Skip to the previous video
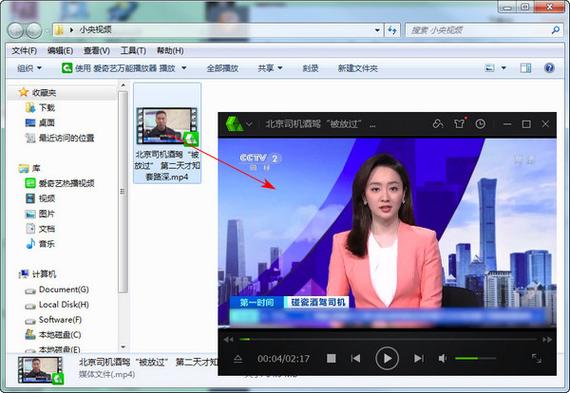The height and width of the screenshot is (393, 570). tap(356, 358)
